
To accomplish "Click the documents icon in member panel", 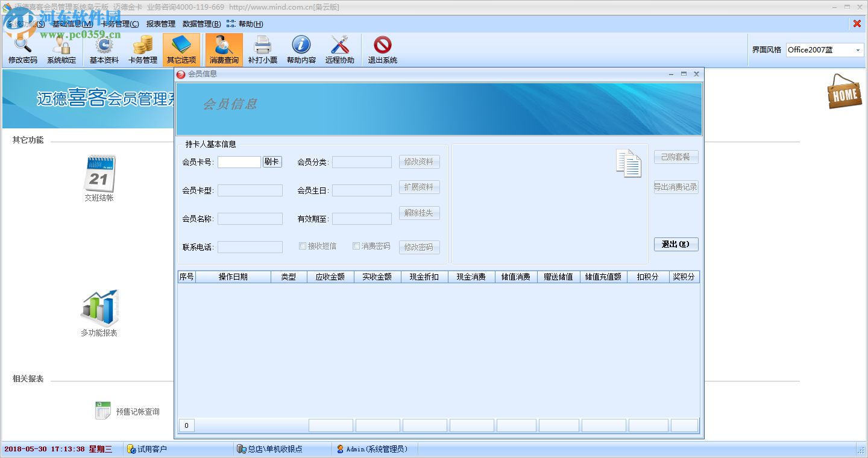I will coord(629,163).
